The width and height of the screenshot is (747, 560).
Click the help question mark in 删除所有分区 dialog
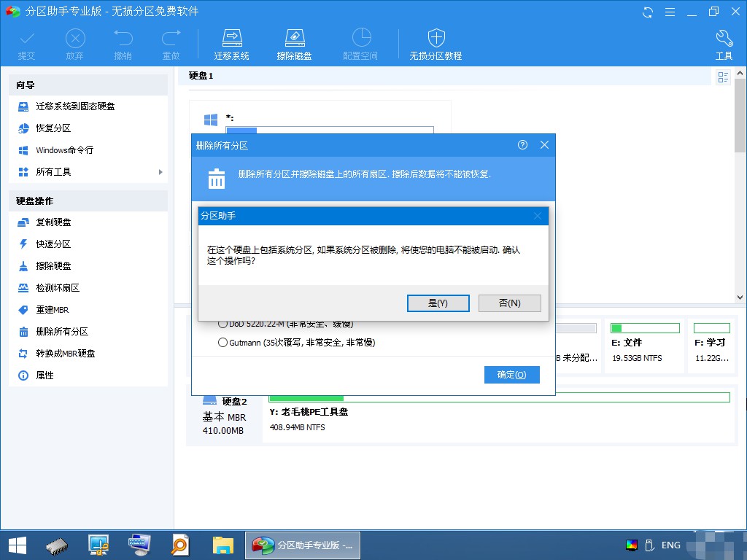pyautogui.click(x=522, y=145)
